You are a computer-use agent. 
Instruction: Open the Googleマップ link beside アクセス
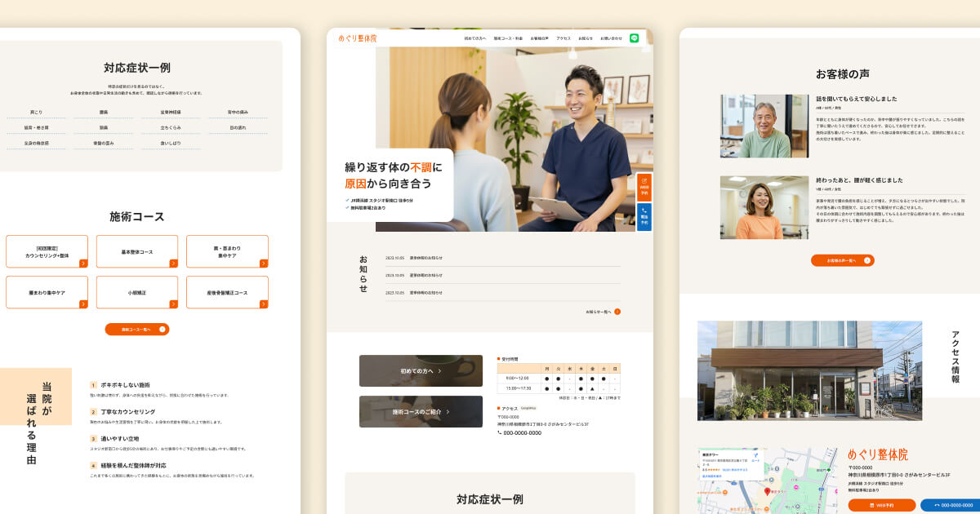click(530, 408)
